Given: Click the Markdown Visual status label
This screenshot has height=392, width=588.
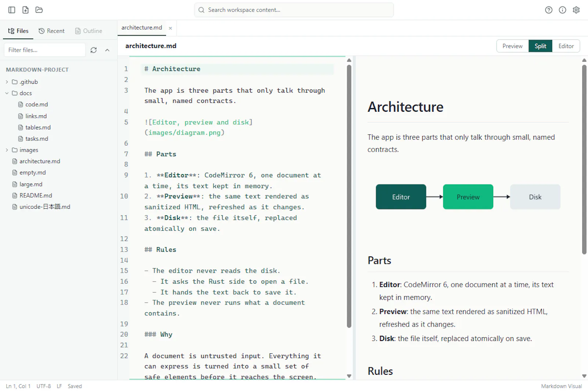Looking at the screenshot, I should pos(561,386).
